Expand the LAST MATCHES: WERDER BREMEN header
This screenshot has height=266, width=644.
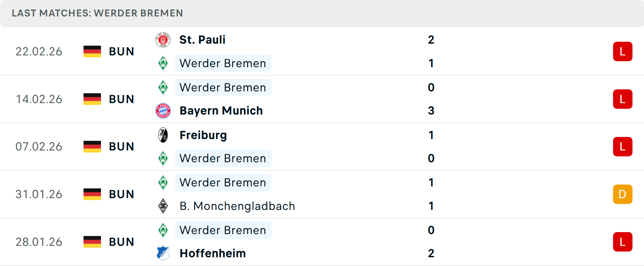(97, 13)
